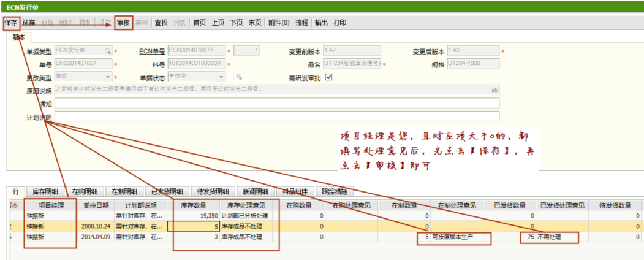Click the search magnifier in 单据类型 field

tap(107, 50)
